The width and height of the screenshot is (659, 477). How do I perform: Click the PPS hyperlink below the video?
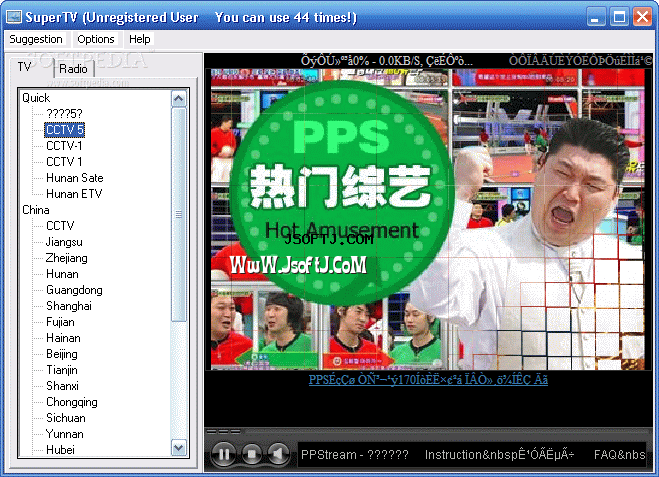point(428,379)
